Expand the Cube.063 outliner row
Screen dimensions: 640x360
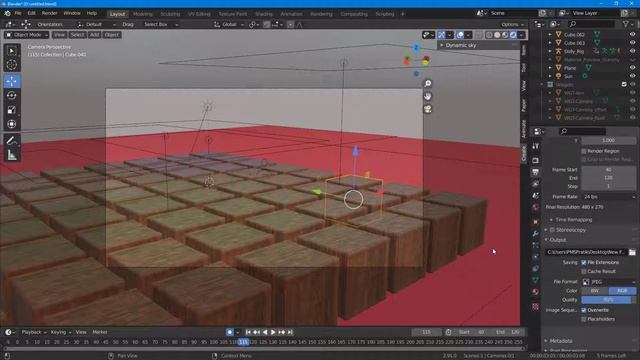(550, 43)
